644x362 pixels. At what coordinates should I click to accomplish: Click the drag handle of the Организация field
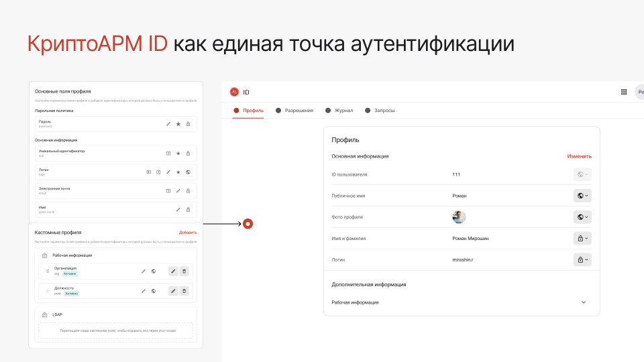[x=47, y=271]
